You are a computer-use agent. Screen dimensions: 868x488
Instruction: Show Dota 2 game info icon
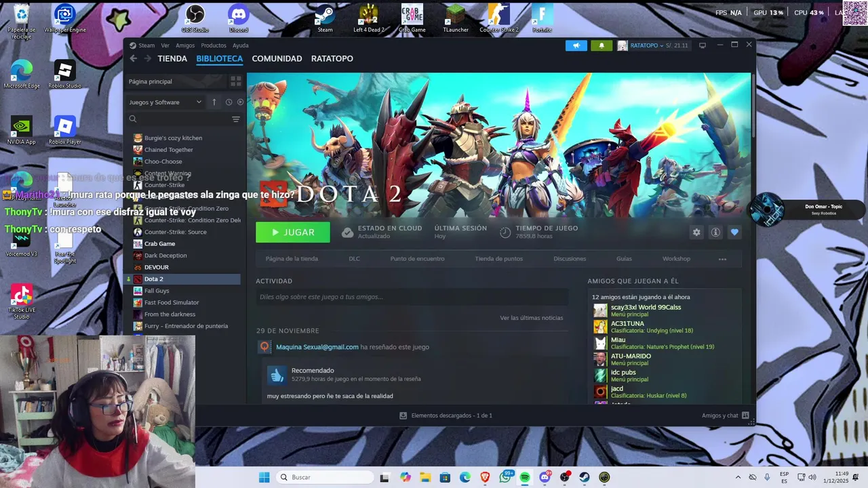[x=715, y=232]
